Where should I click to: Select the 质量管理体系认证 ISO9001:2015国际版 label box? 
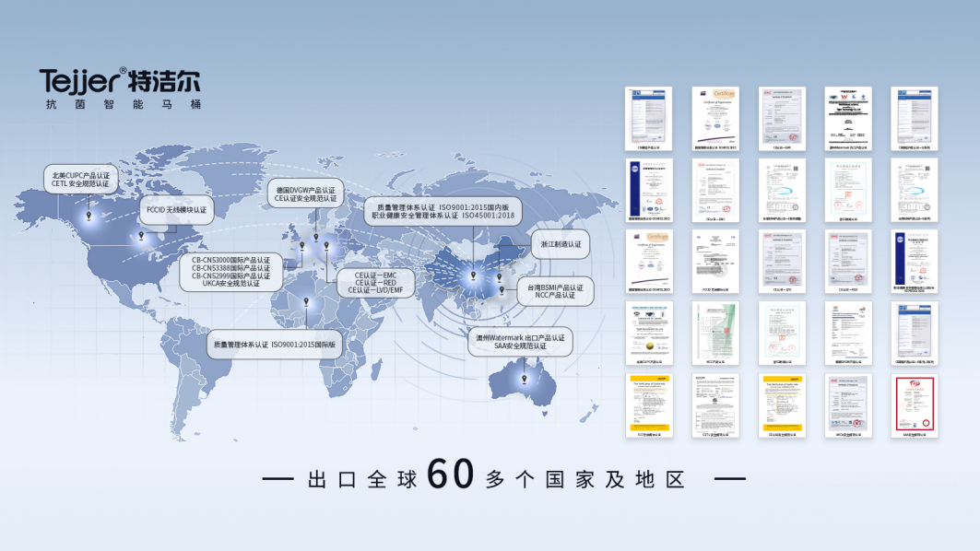coord(275,345)
